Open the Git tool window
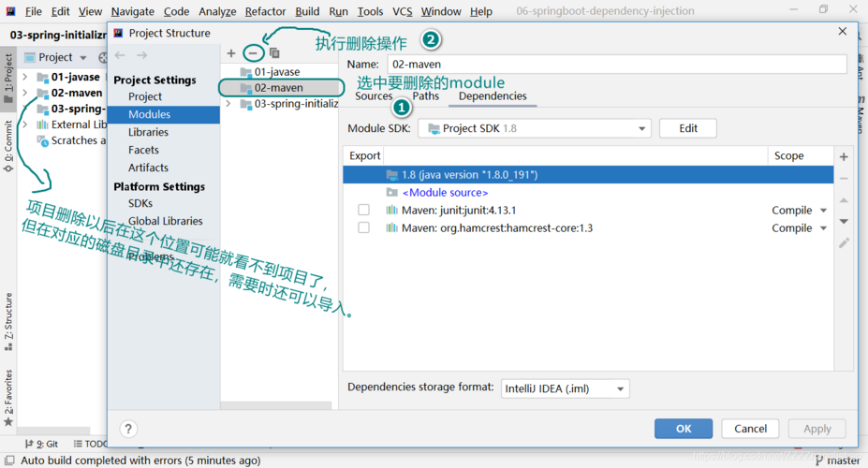The width and height of the screenshot is (868, 468). [x=42, y=444]
